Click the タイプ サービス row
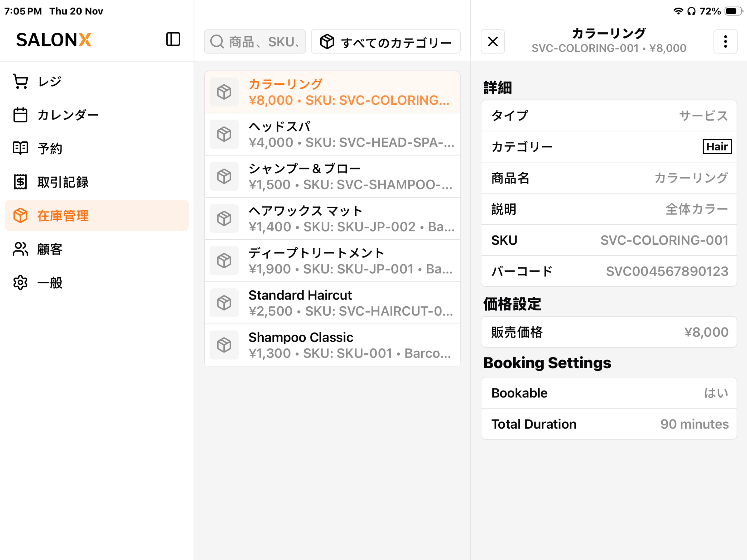Screen dimensions: 747x560 (x=609, y=115)
